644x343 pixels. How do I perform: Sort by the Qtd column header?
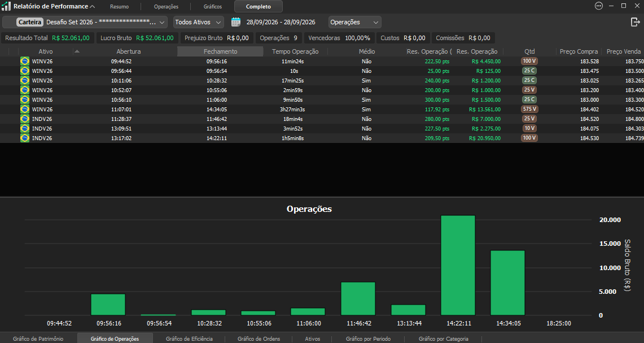pos(529,51)
